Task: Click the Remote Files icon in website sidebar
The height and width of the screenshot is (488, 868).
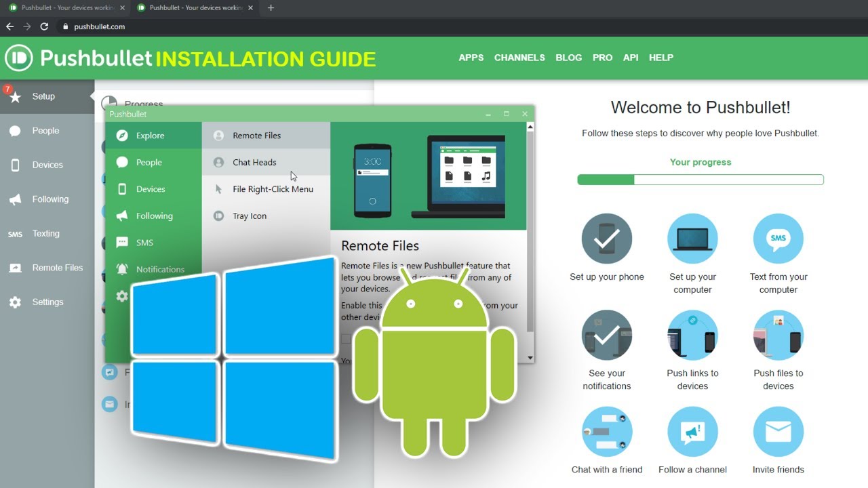Action: tap(15, 268)
